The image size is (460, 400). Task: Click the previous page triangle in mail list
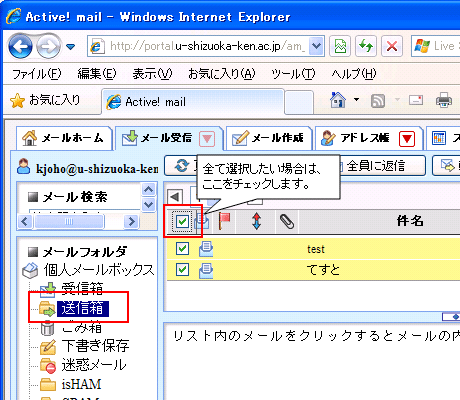175,197
